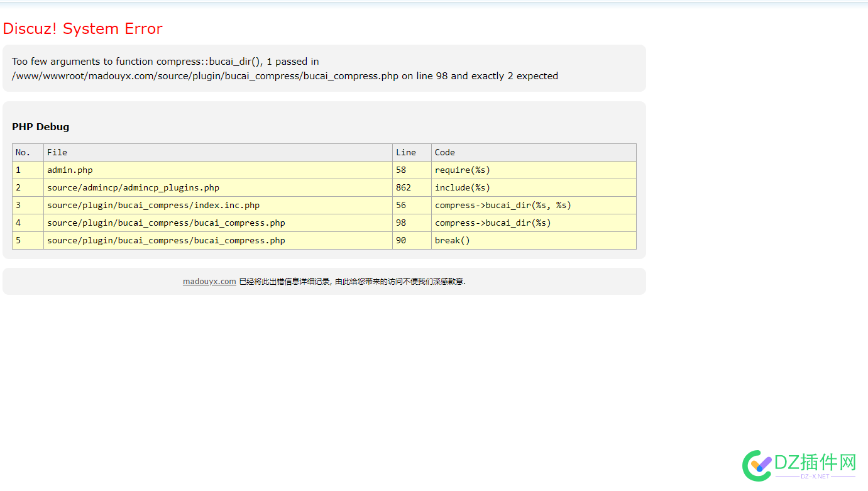Screen dimensions: 868x491
Task: Select row number 4 cell
Action: pos(28,223)
